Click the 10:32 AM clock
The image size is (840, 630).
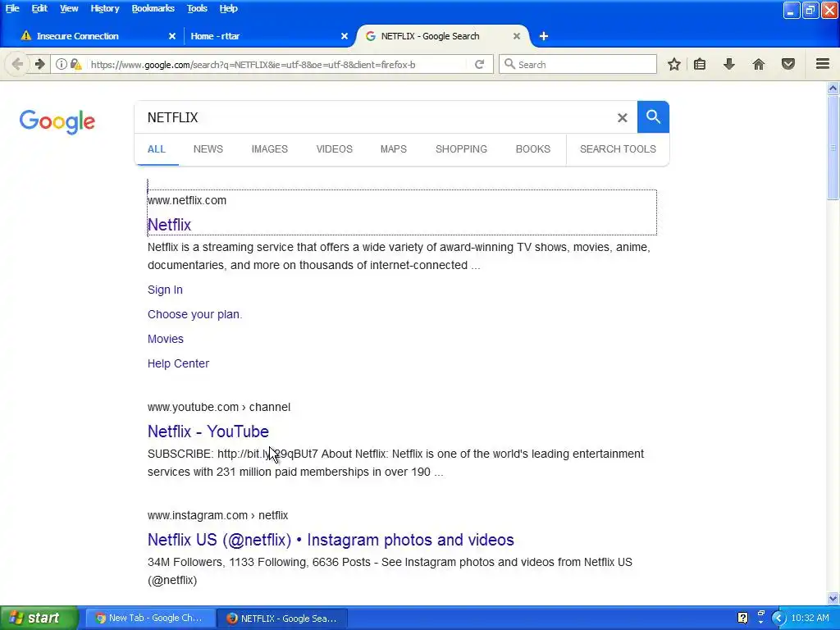coord(810,618)
